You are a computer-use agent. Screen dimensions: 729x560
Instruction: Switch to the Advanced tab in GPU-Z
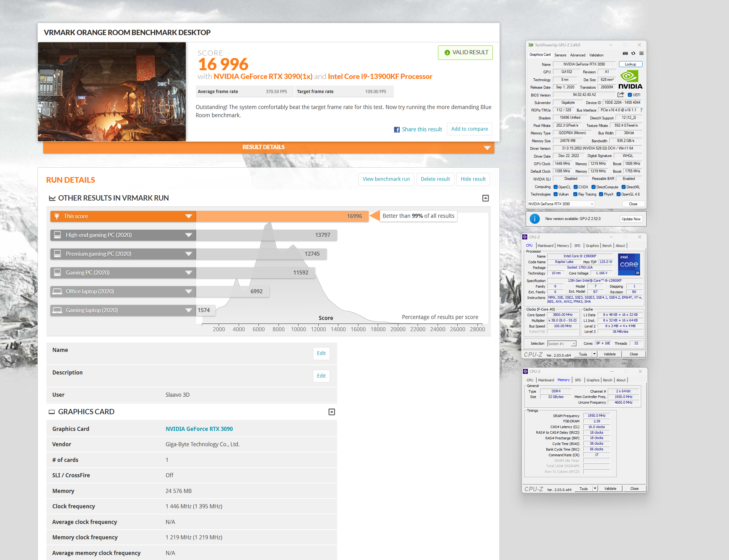point(577,55)
